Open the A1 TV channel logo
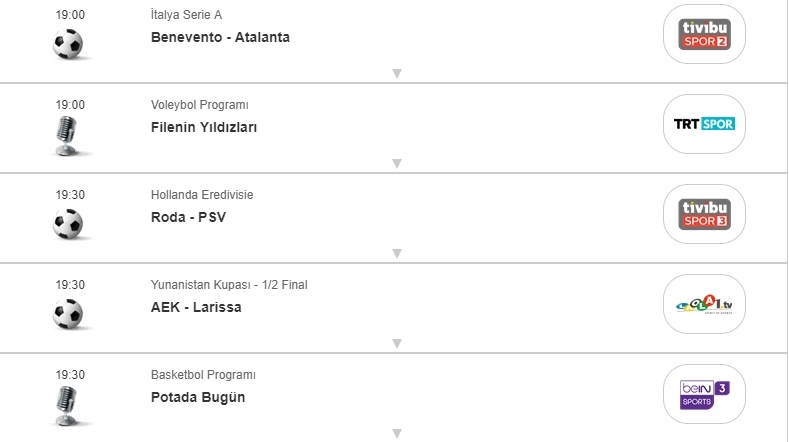 pyautogui.click(x=704, y=304)
